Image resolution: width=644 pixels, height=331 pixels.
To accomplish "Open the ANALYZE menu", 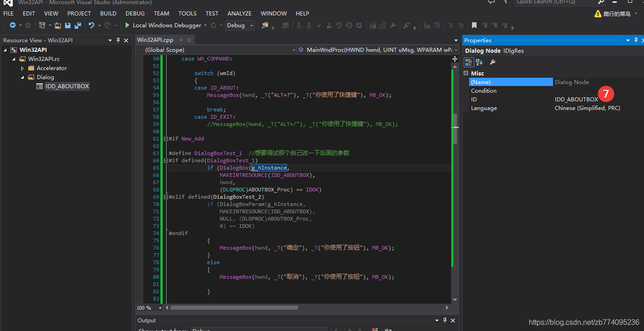I will pos(239,13).
